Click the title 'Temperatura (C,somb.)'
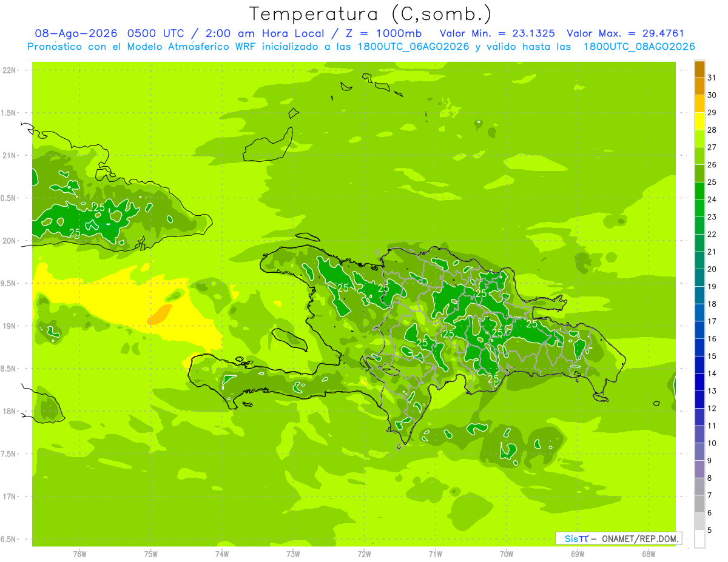This screenshot has height=562, width=728. click(x=371, y=14)
